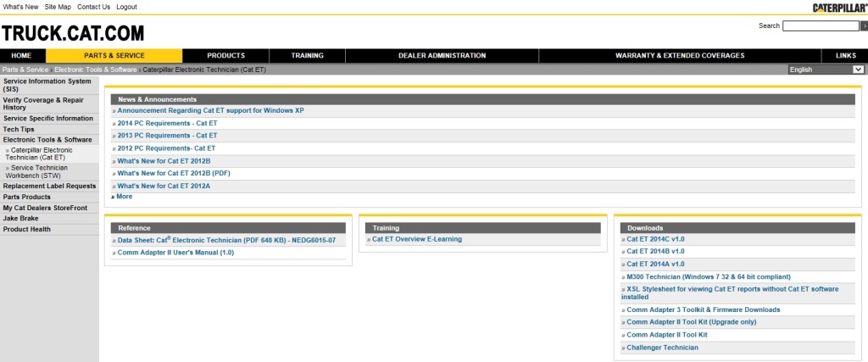The height and width of the screenshot is (362, 868).
Task: Open Cat ET Overview E-Learning link
Action: point(417,240)
